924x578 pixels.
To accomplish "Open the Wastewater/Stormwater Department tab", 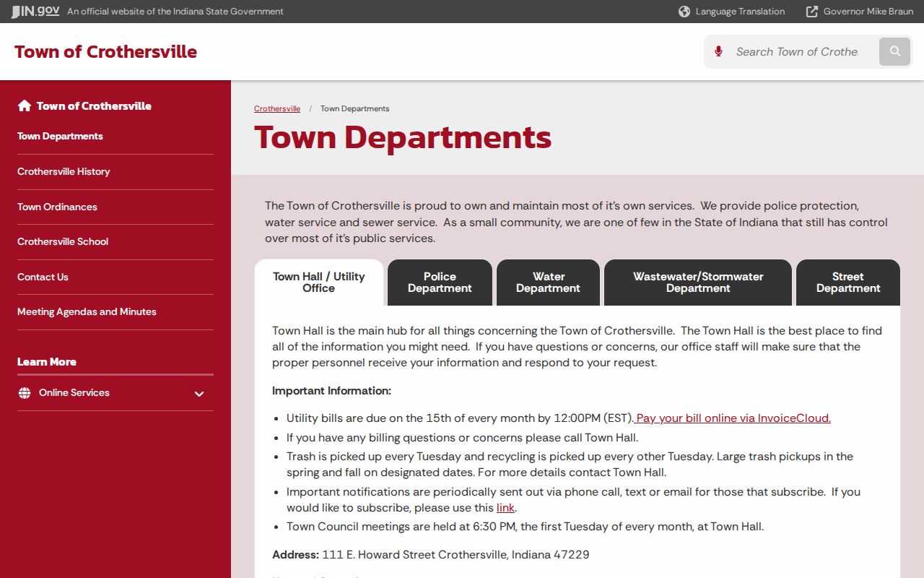I will [x=698, y=282].
